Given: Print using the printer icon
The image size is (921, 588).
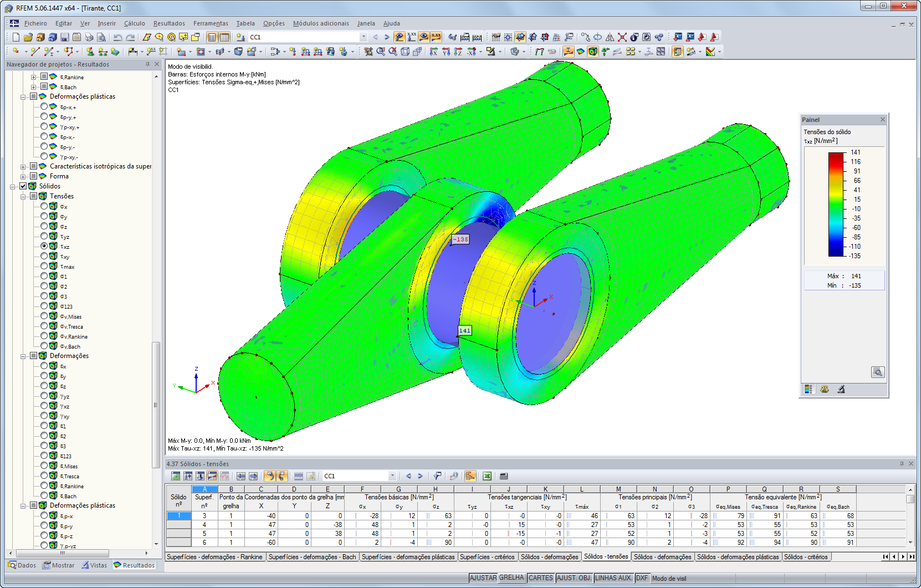Looking at the screenshot, I should (x=89, y=37).
